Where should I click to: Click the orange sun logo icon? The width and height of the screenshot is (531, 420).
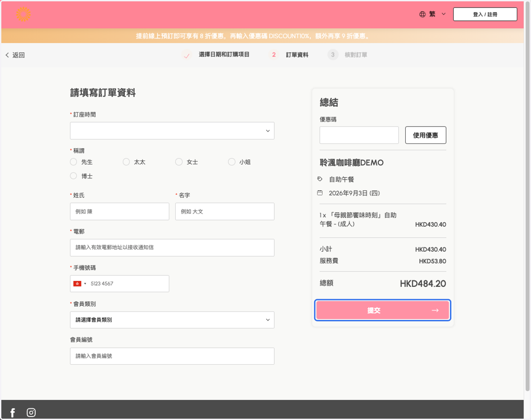tap(23, 14)
